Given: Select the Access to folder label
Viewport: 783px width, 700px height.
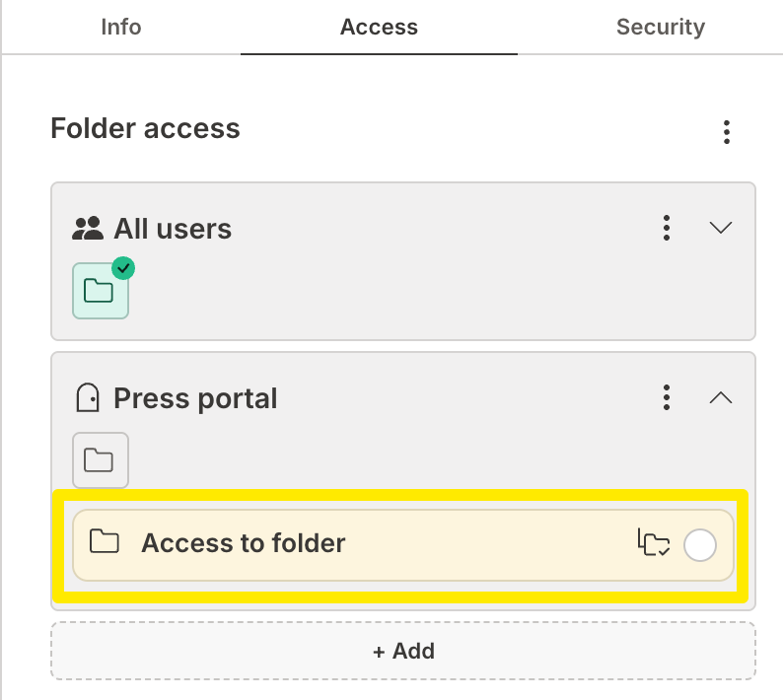Looking at the screenshot, I should [x=243, y=542].
